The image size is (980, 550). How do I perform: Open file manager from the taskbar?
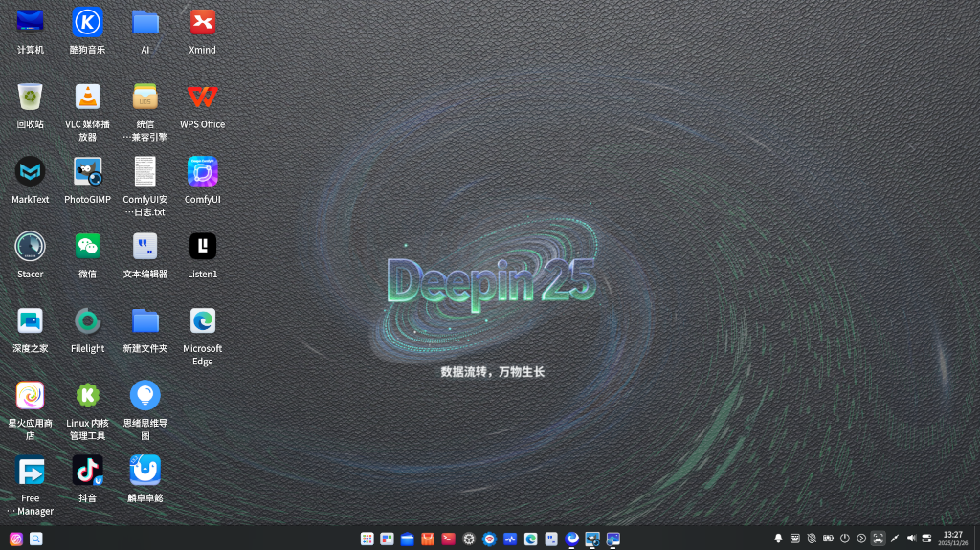(x=408, y=539)
